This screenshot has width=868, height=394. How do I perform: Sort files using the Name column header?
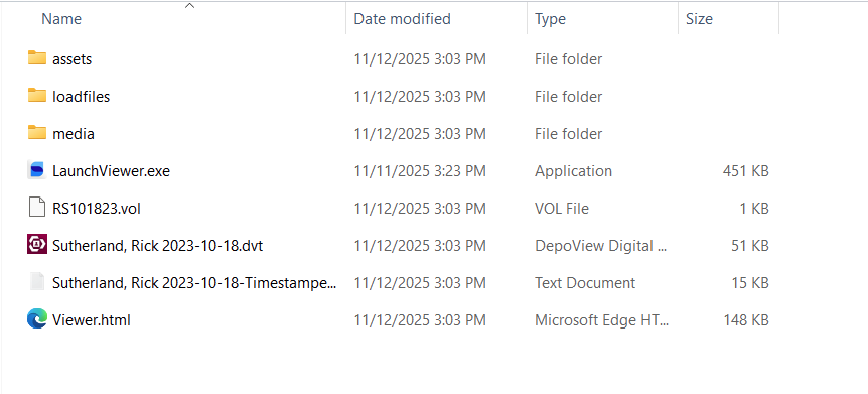coord(61,19)
